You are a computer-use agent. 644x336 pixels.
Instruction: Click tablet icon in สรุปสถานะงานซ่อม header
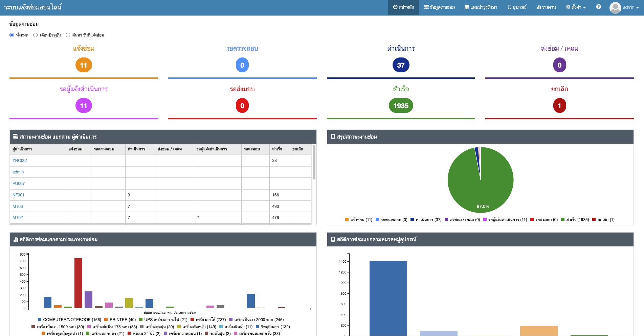tap(333, 137)
